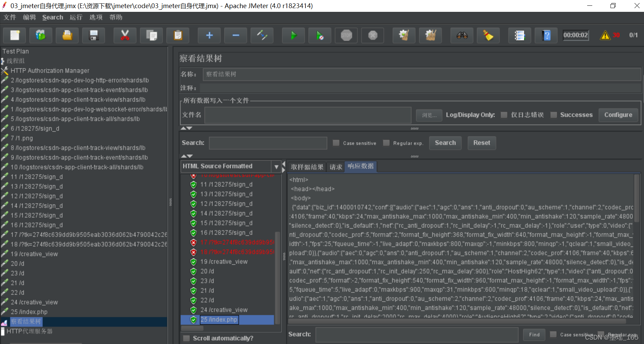Image resolution: width=644 pixels, height=344 pixels.
Task: Open the 帮助 menu
Action: 116,17
